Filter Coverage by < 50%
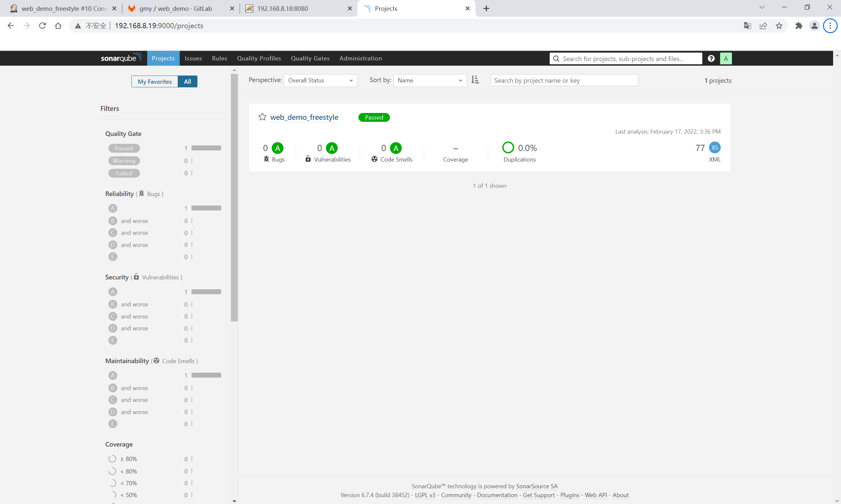Screen dimensions: 841x504 point(123,495)
